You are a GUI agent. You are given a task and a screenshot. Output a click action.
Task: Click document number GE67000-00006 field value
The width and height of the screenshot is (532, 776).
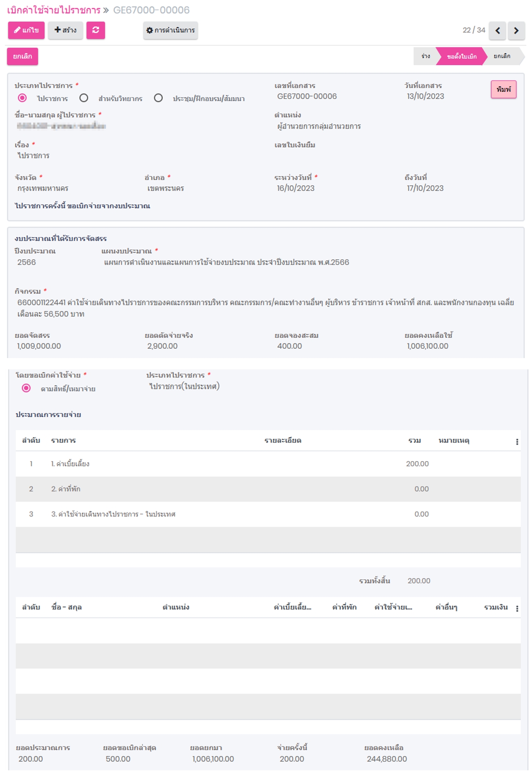pos(307,96)
